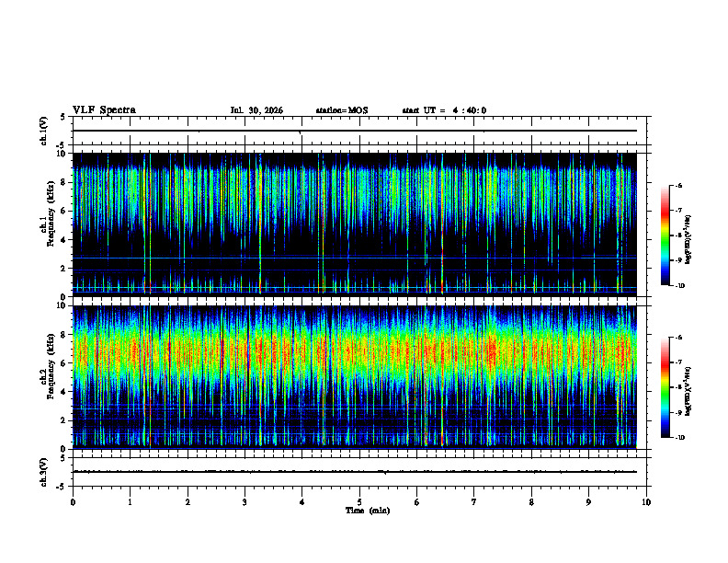Screen dimensions: 728x563
Task: Click time axis tick label '9'
Action: [x=588, y=502]
